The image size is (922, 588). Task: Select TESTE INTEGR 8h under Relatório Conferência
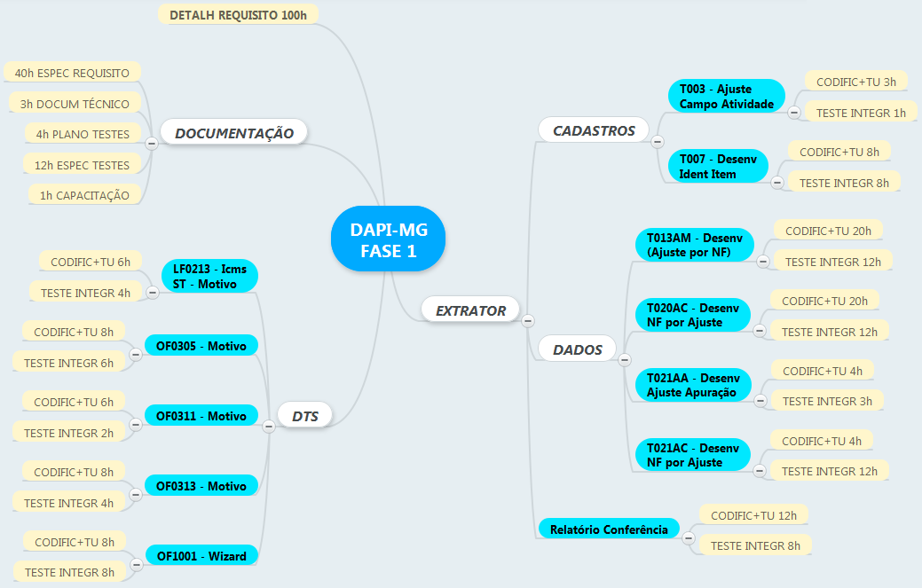click(755, 545)
